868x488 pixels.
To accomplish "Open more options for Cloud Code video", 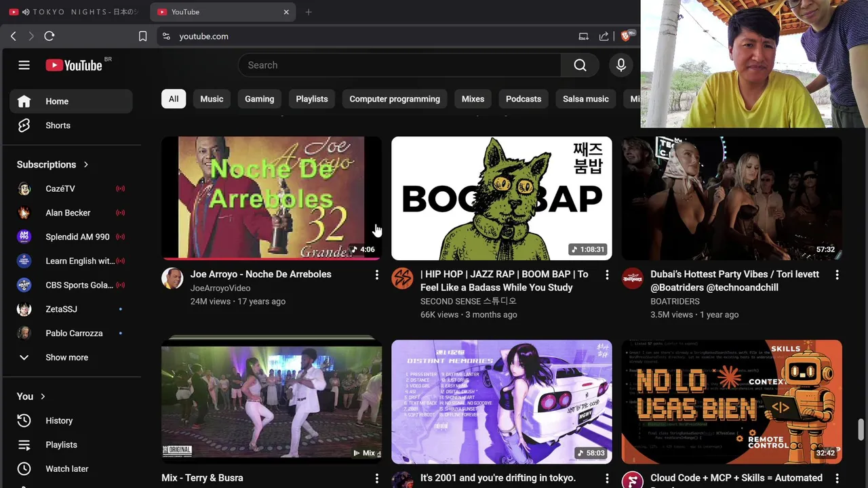I will point(837,479).
